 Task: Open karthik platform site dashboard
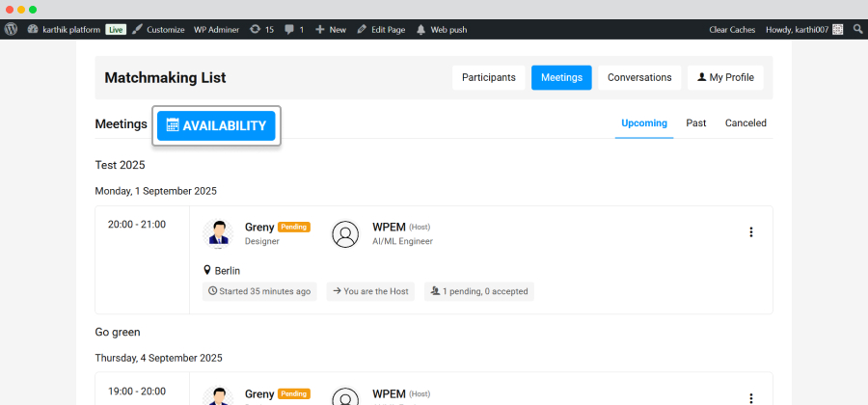click(x=66, y=30)
